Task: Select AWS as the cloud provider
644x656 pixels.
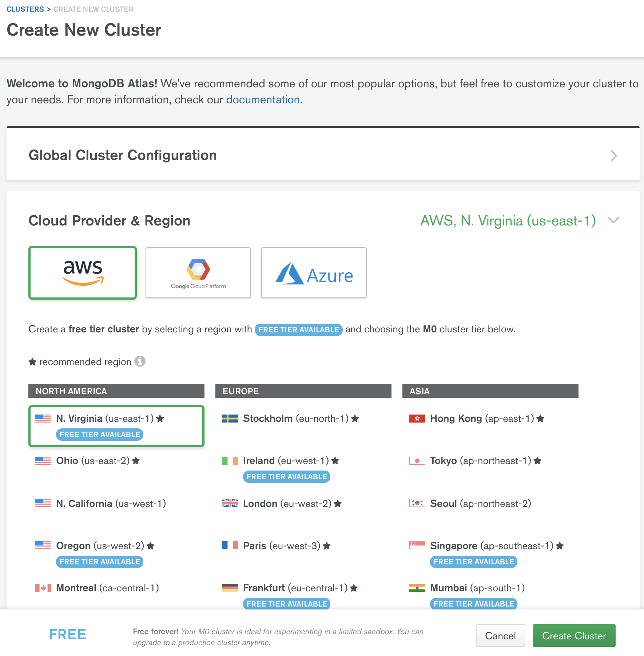Action: tap(82, 273)
